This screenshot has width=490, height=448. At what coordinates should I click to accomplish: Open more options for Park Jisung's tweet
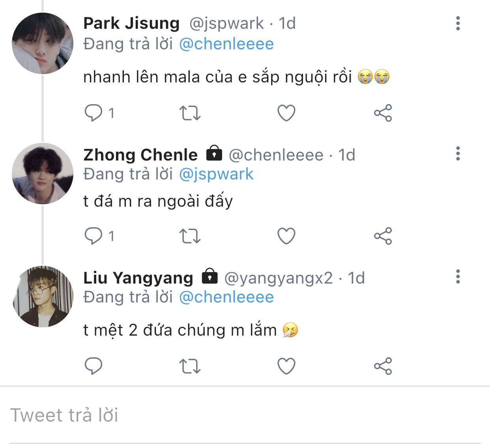tap(458, 24)
